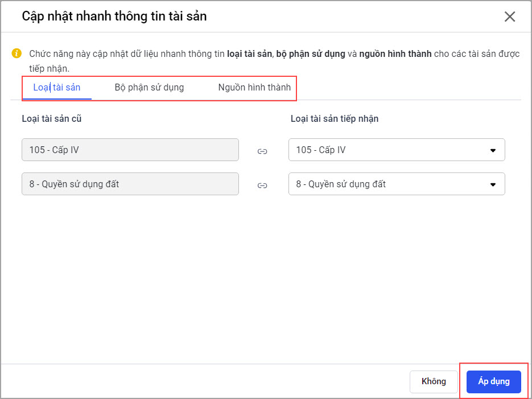Click the yellow info icon

coord(17,54)
